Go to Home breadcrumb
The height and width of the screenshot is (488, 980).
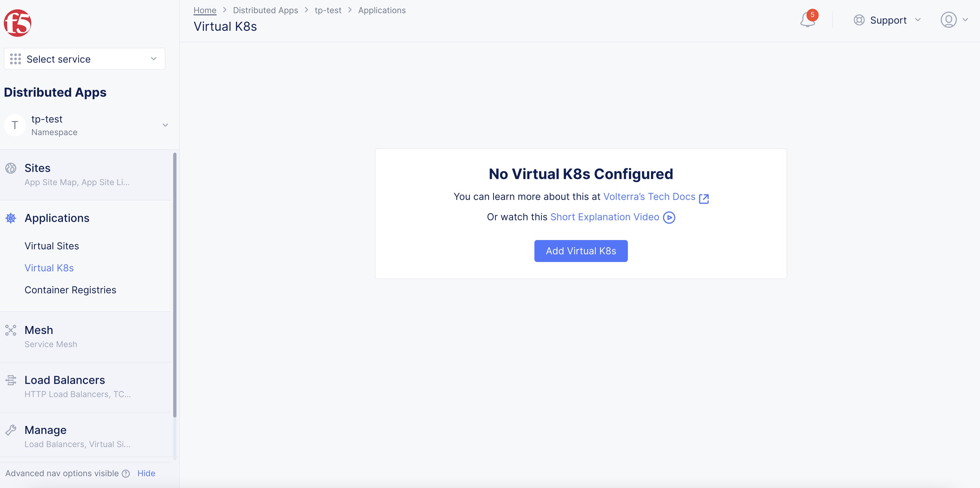(205, 10)
